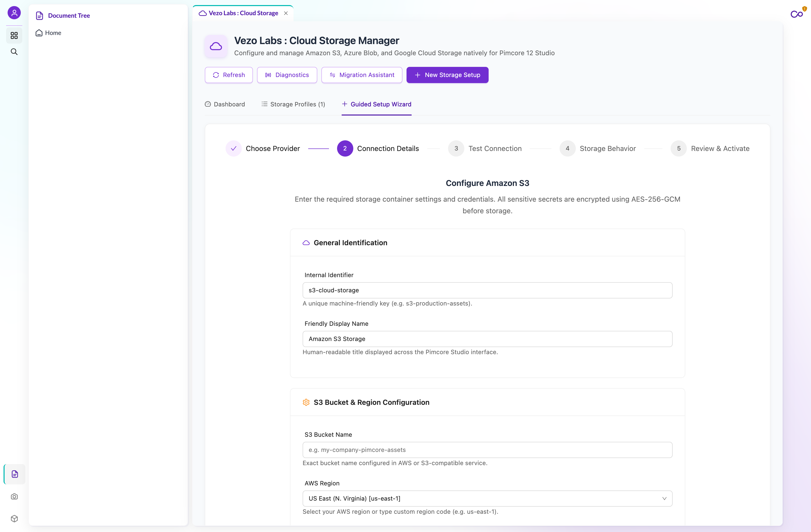Click step 2 Connection Details circle
Viewport: 811px width, 532px height.
point(345,148)
